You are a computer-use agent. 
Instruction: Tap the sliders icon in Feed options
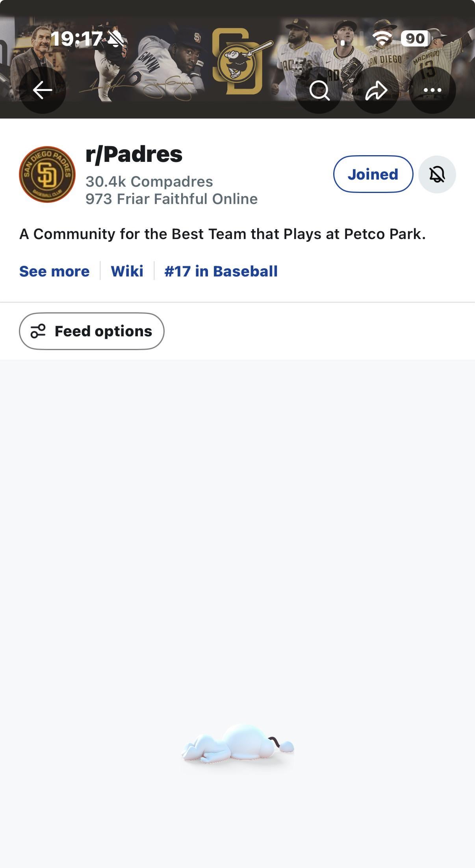[x=38, y=331]
